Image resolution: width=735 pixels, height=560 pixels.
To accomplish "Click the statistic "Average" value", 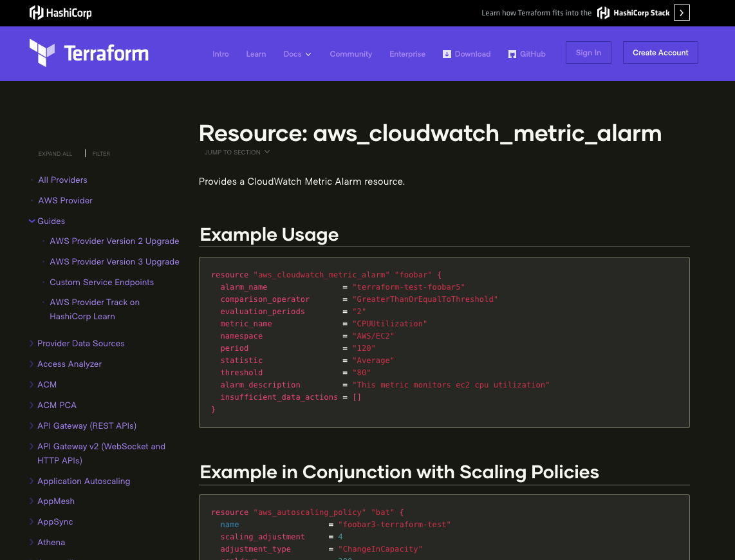I will coord(373,360).
